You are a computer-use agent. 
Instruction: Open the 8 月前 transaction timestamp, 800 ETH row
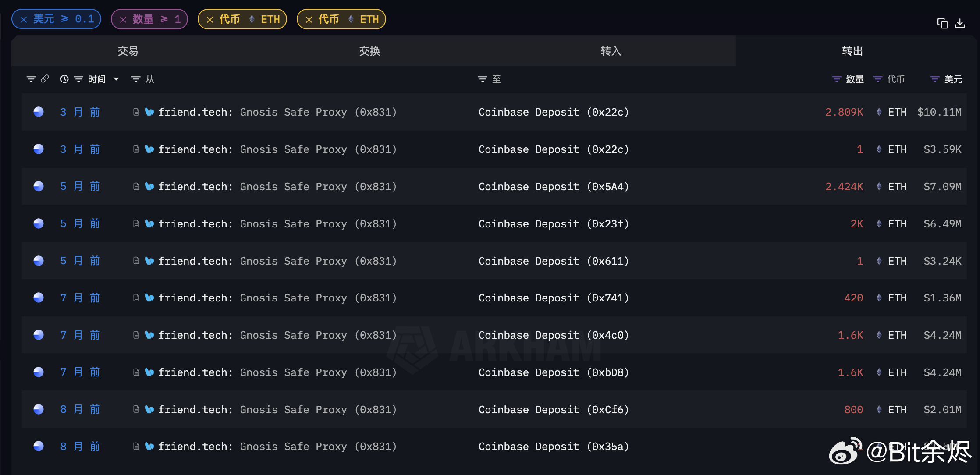click(x=80, y=409)
